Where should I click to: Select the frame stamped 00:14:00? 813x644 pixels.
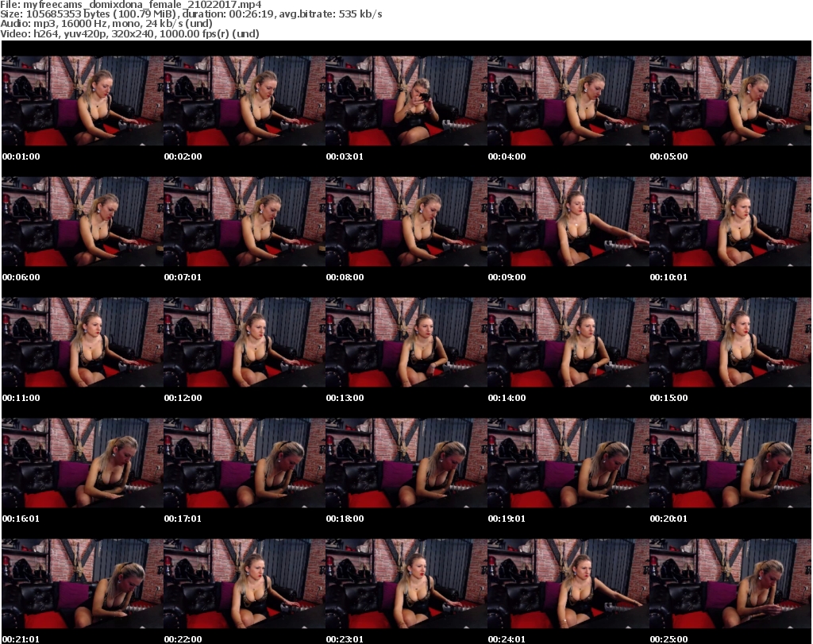568,343
